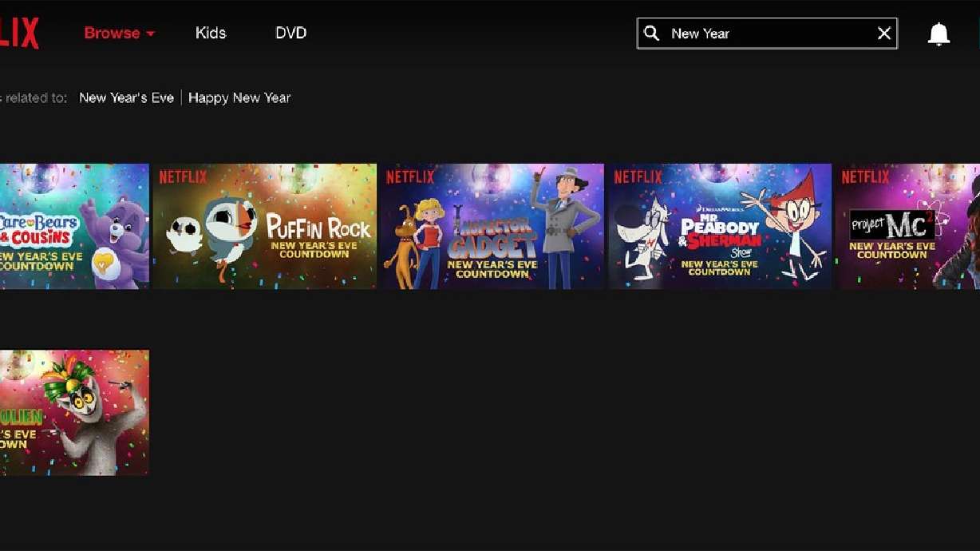Switch to the Kids section
Screen dimensions: 980x551
[x=211, y=33]
